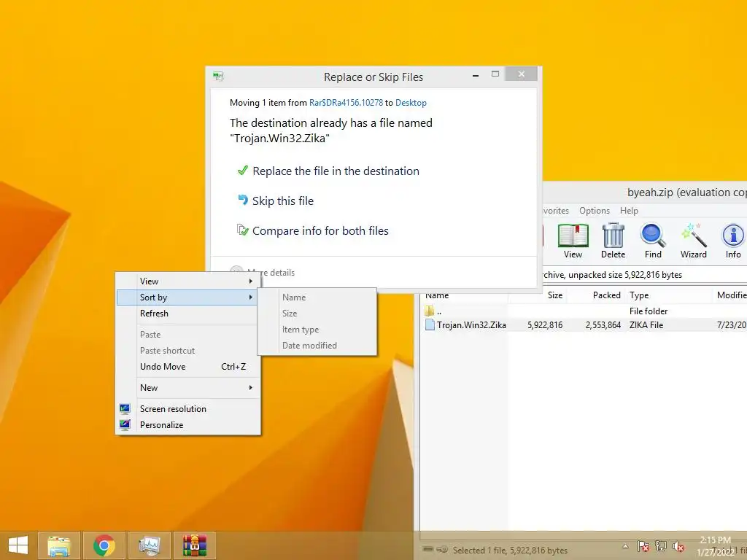Screen dimensions: 747x560
Task: Switch to WinRAR via taskbar icon
Action: point(194,545)
